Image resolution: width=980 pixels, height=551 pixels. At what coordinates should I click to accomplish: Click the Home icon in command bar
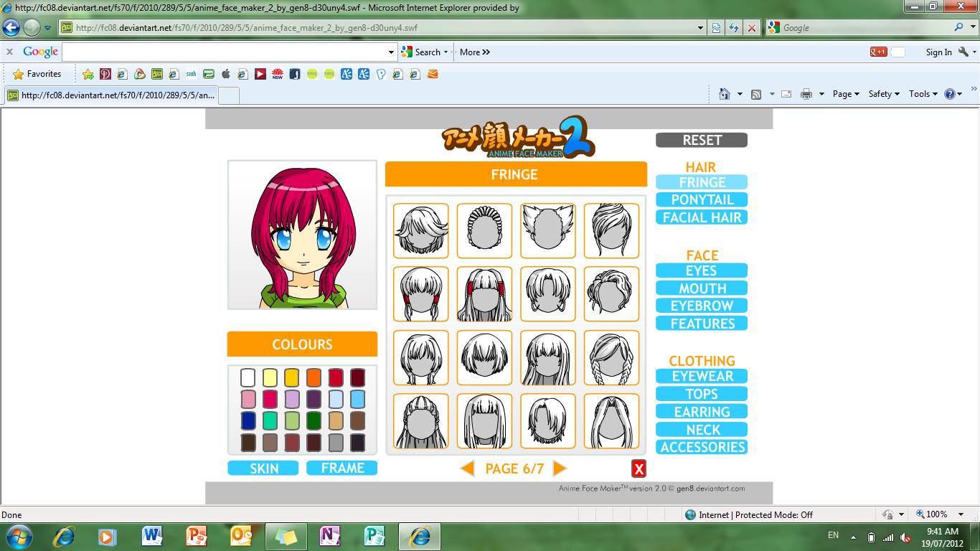(724, 94)
